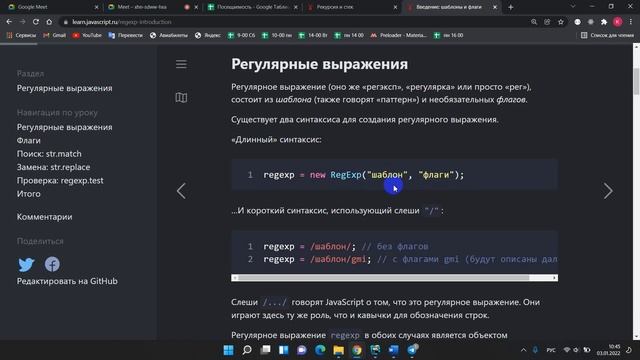
Task: Open Регулярные выражения section link under Раздел
Action: point(64,88)
